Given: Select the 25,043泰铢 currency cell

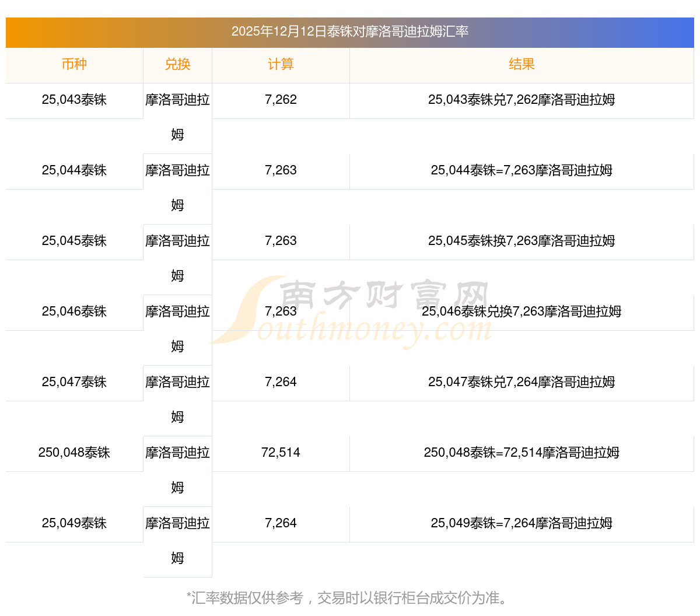Looking at the screenshot, I should (x=74, y=100).
